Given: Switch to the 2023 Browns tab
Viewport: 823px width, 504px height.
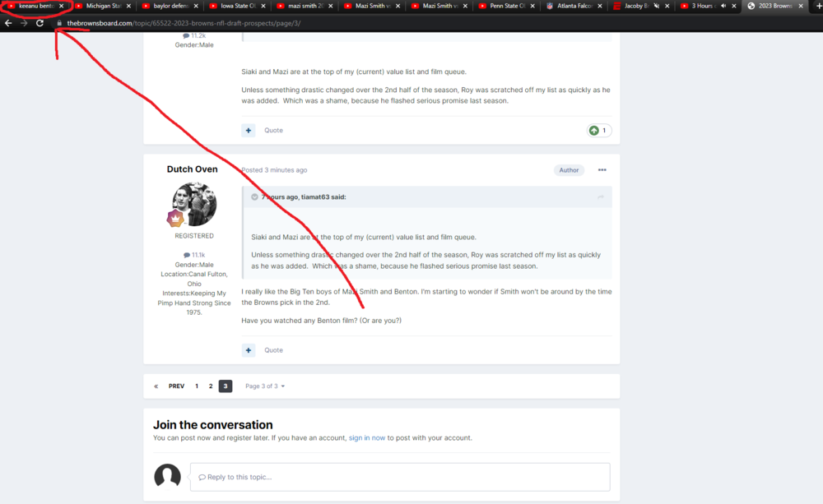Looking at the screenshot, I should (x=775, y=6).
